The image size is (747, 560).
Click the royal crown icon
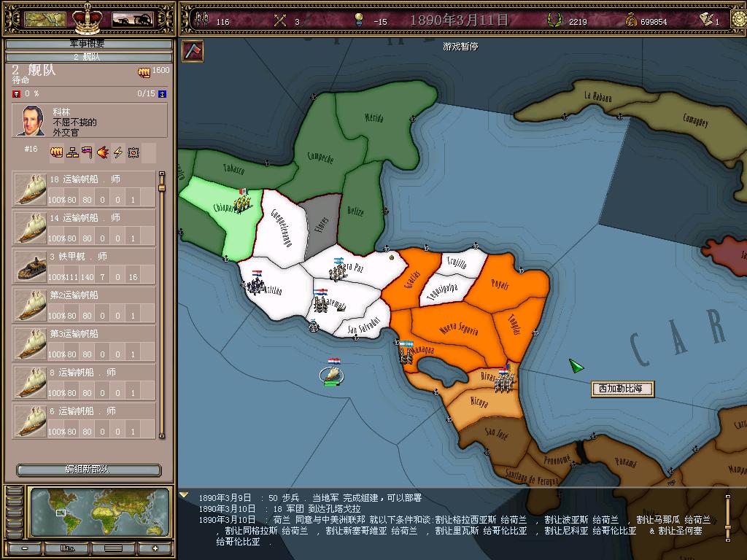(x=88, y=18)
